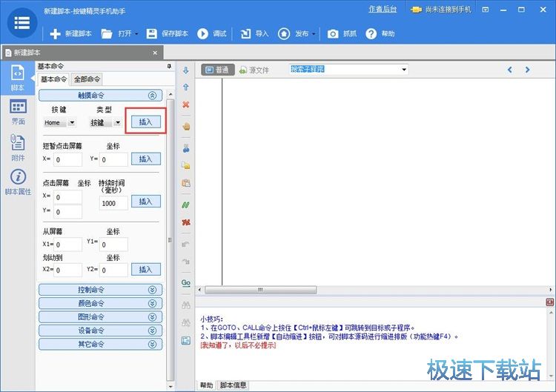The height and width of the screenshot is (392, 556).
Task: Open 帮助 question mark icon
Action: pyautogui.click(x=371, y=33)
